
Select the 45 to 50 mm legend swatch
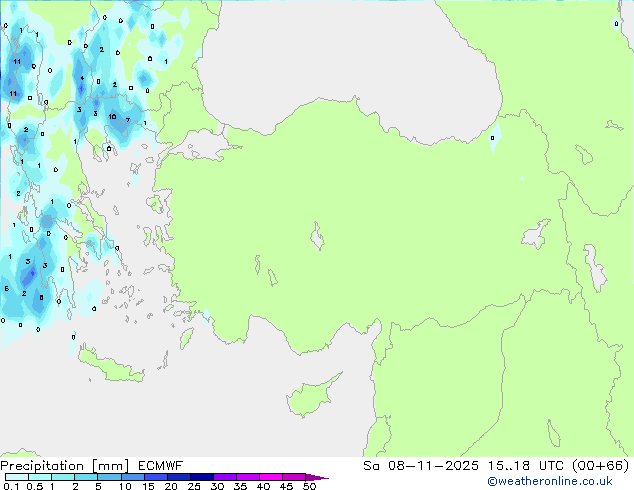click(294, 477)
